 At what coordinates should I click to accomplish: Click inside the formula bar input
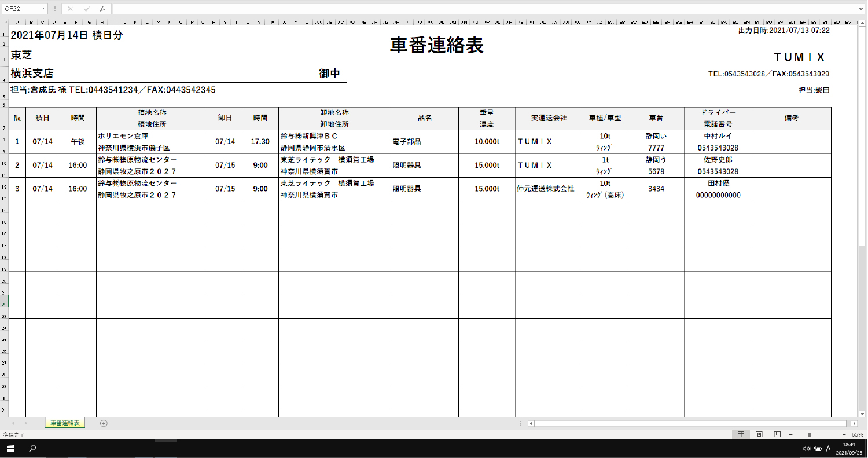click(463, 9)
